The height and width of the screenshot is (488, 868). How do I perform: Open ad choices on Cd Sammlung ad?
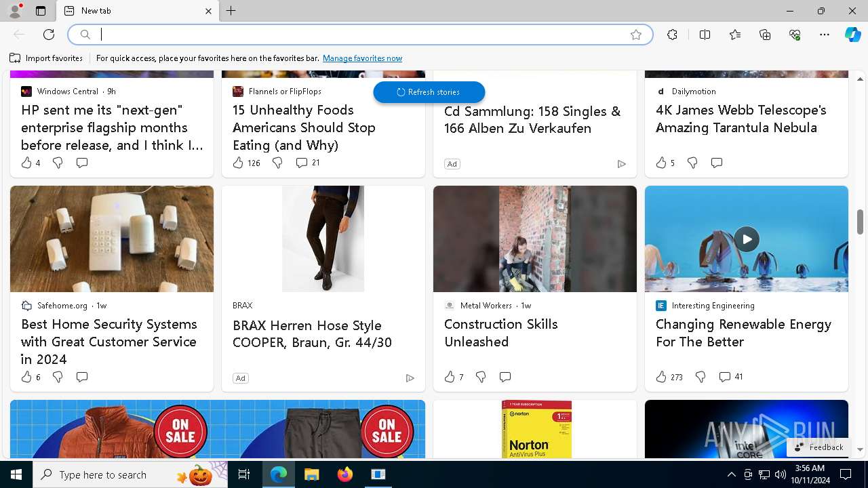[x=621, y=164]
